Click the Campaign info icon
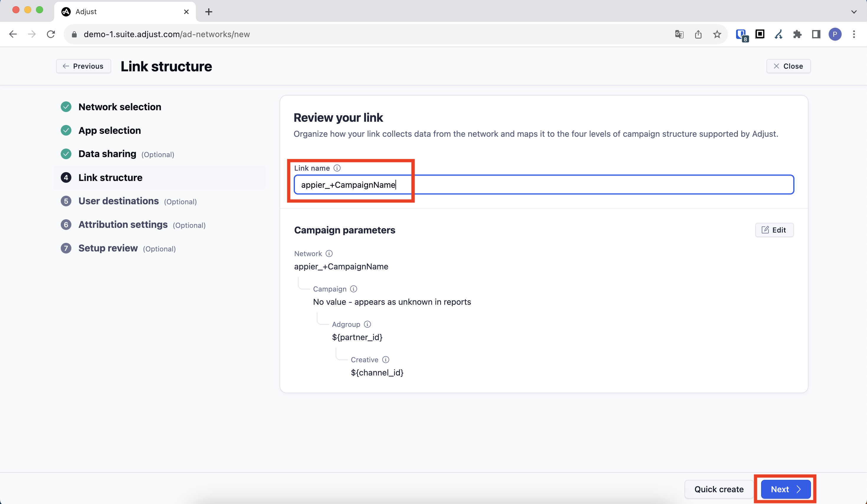This screenshot has height=504, width=867. pyautogui.click(x=354, y=289)
